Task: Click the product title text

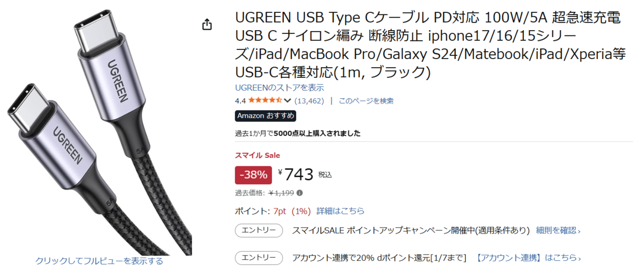Action: point(428,44)
